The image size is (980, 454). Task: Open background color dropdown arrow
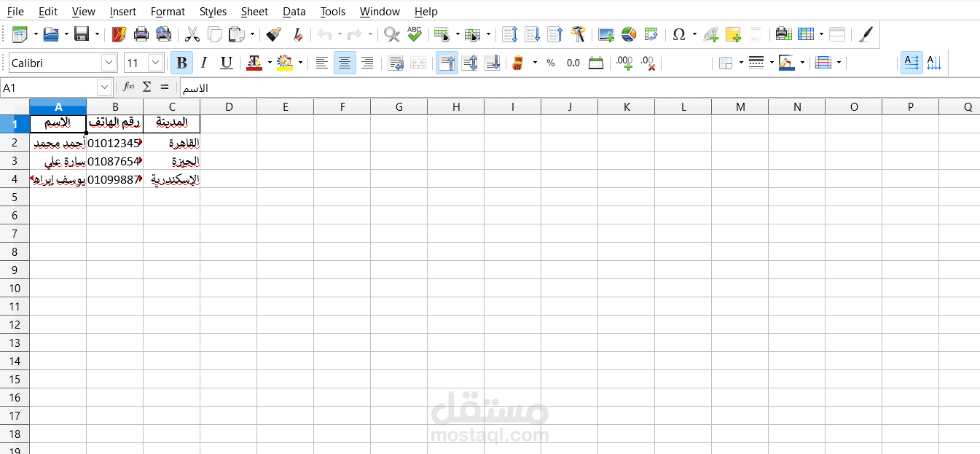click(300, 63)
